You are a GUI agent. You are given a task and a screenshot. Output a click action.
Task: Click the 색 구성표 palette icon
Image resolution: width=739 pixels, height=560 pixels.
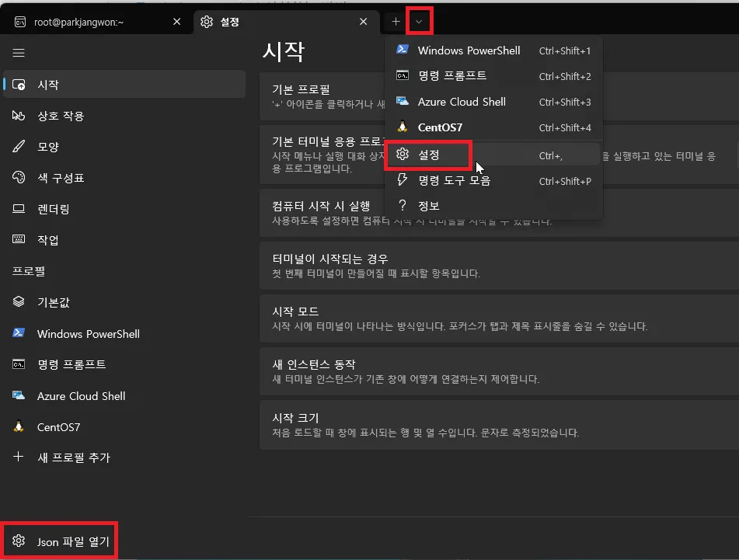pos(19,177)
